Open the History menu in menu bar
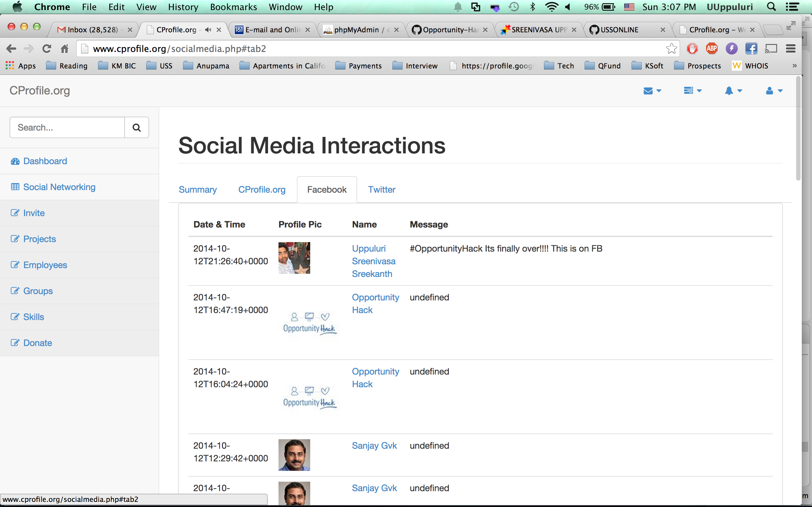812x507 pixels. tap(183, 7)
